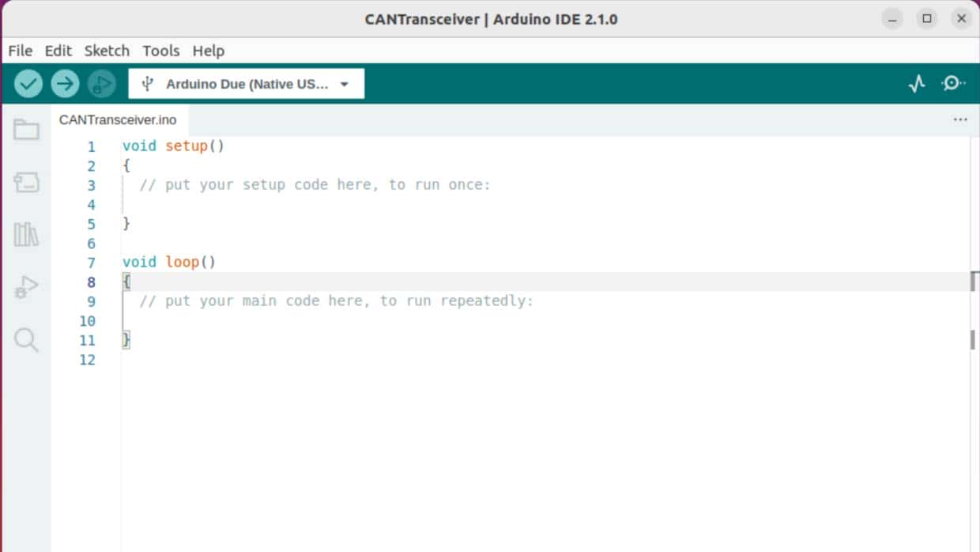
Task: Open the editor tab options menu
Action: point(960,119)
